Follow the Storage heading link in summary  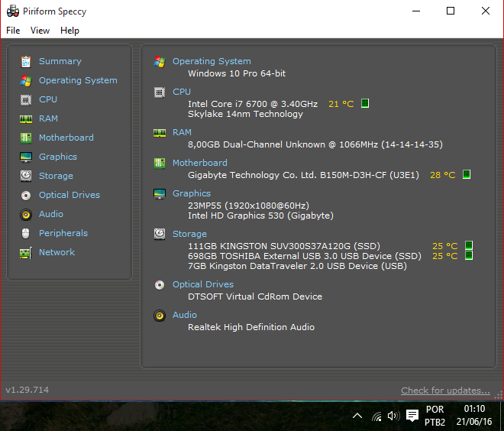coord(189,234)
